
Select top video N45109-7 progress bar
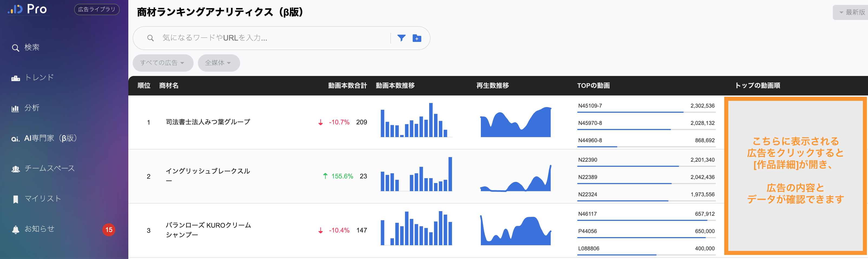click(646, 112)
